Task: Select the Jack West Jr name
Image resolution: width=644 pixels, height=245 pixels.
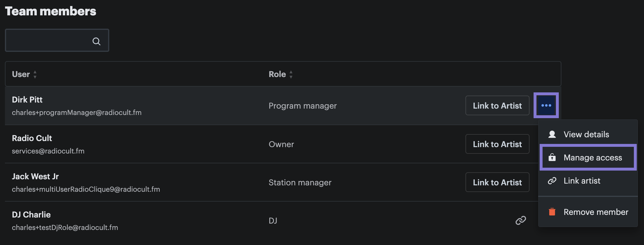Action: point(35,176)
